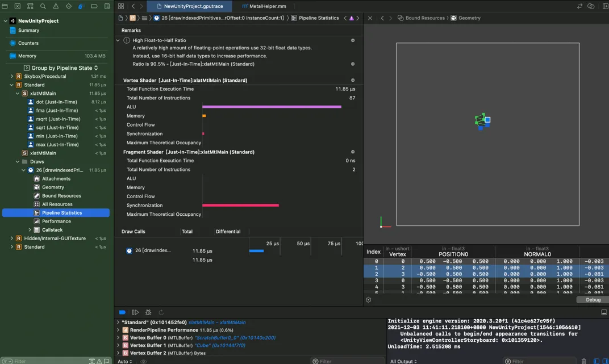Click the Vertex Shader section info button
Screen dimensions: 609x364
[x=353, y=80]
